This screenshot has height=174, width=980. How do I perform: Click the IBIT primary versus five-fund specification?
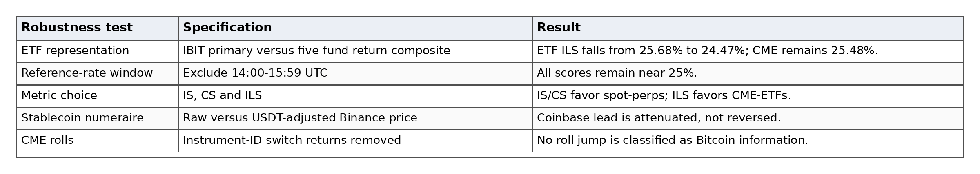tap(355, 51)
